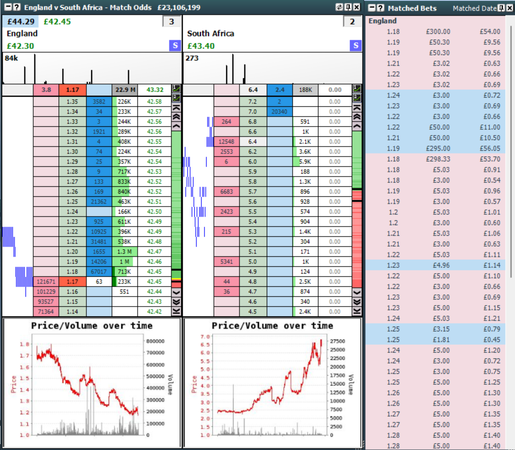Viewport: 515px width, 450px height.
Task: Toggle South Africa ladder top green-tick option
Action: tap(357, 89)
